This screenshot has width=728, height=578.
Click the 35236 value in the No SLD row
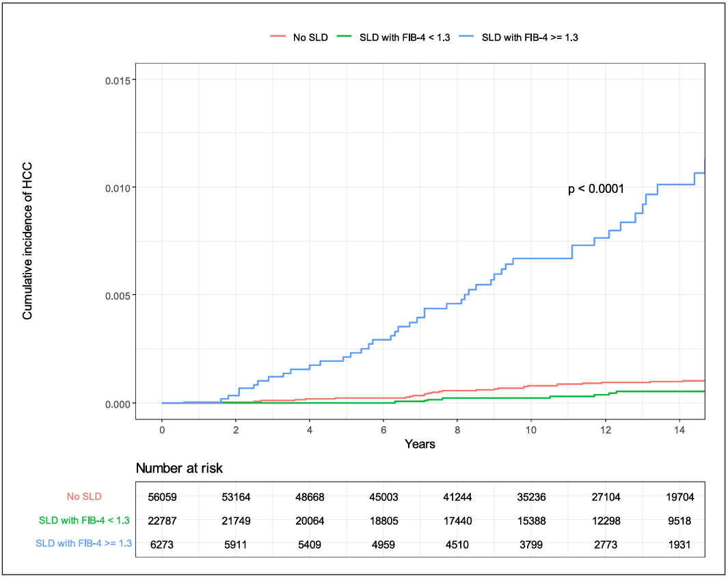click(x=530, y=497)
